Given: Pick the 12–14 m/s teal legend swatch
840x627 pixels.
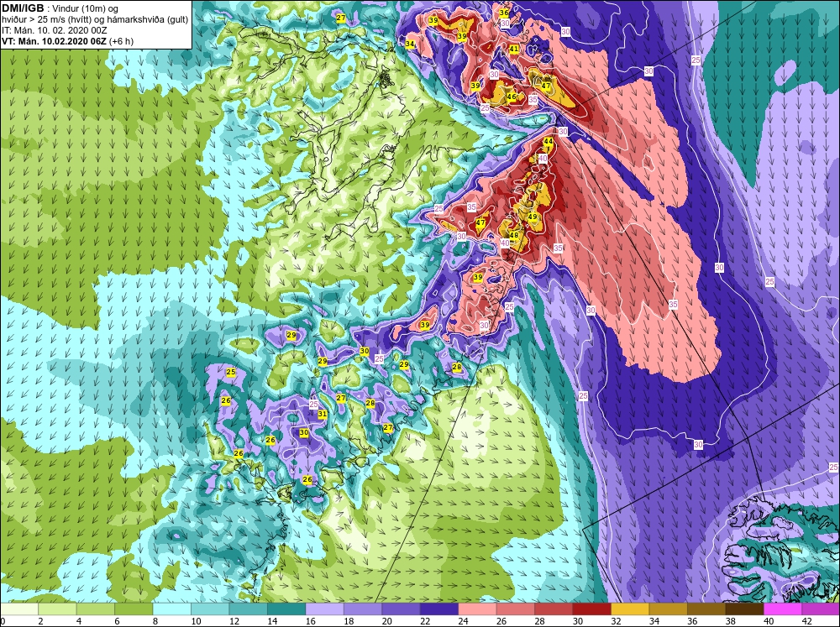Looking at the screenshot, I should coord(248,609).
